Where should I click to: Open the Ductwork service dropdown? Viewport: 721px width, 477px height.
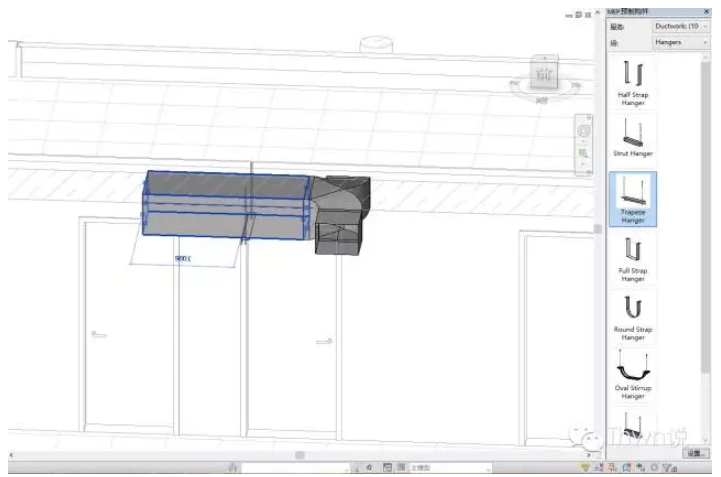(x=681, y=27)
